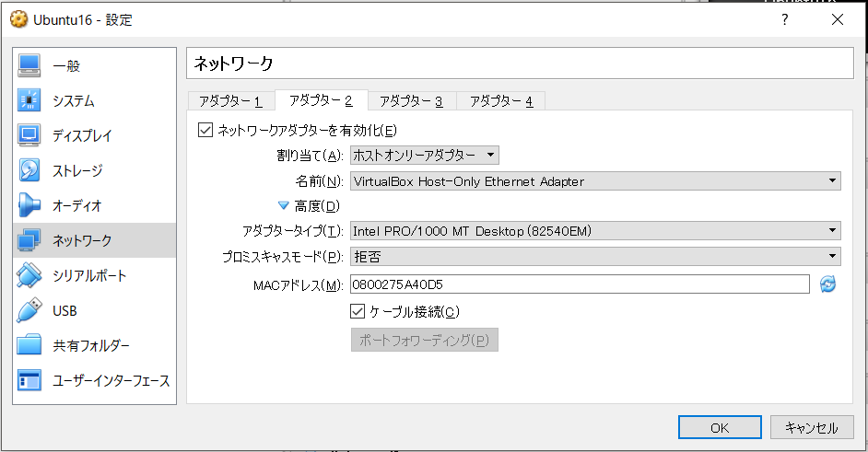Select システム text in settings list
The image size is (868, 452).
coord(74,100)
